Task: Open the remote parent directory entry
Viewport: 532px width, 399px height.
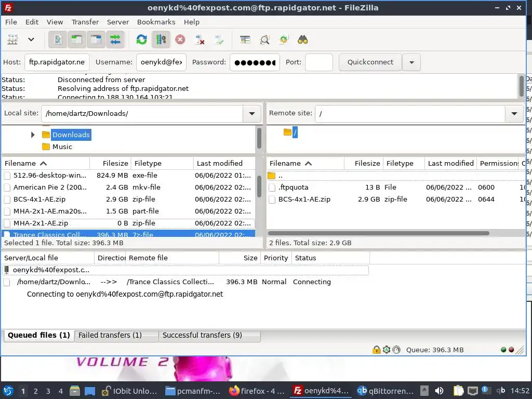Action: pyautogui.click(x=395, y=176)
